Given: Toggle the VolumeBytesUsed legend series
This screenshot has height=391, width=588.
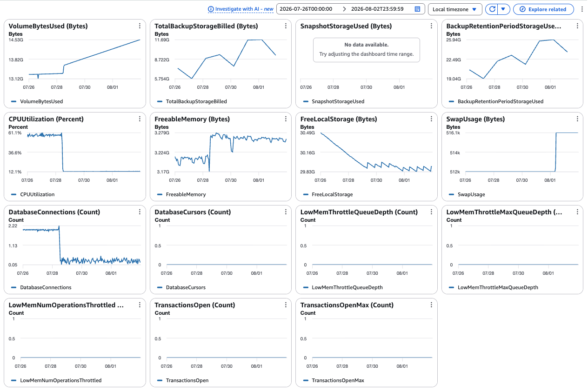Looking at the screenshot, I should (x=36, y=101).
